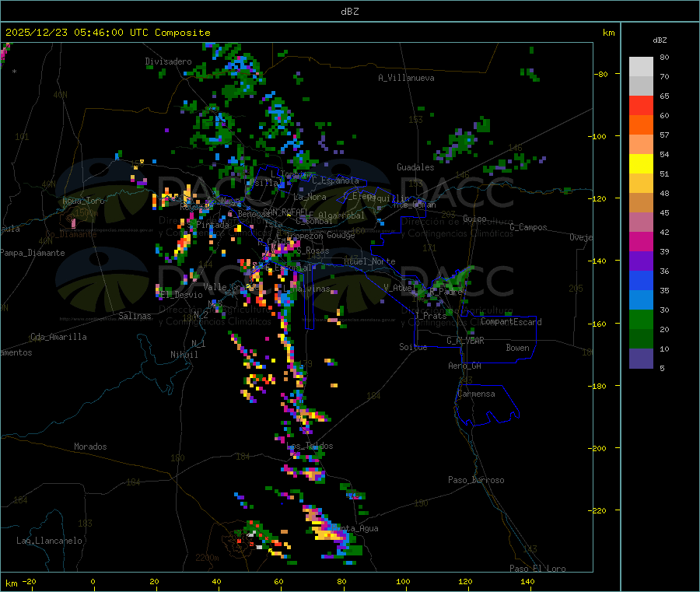Click the legend value 80
700x592 pixels.
[664, 57]
